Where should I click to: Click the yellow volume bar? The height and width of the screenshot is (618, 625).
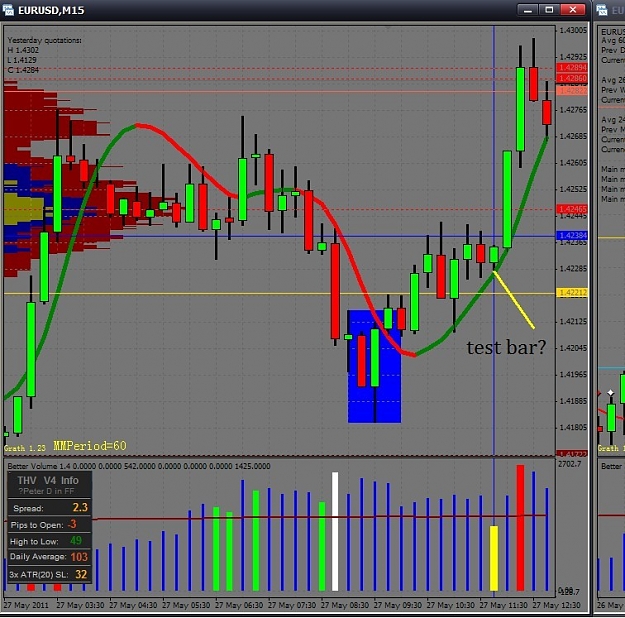pos(494,558)
